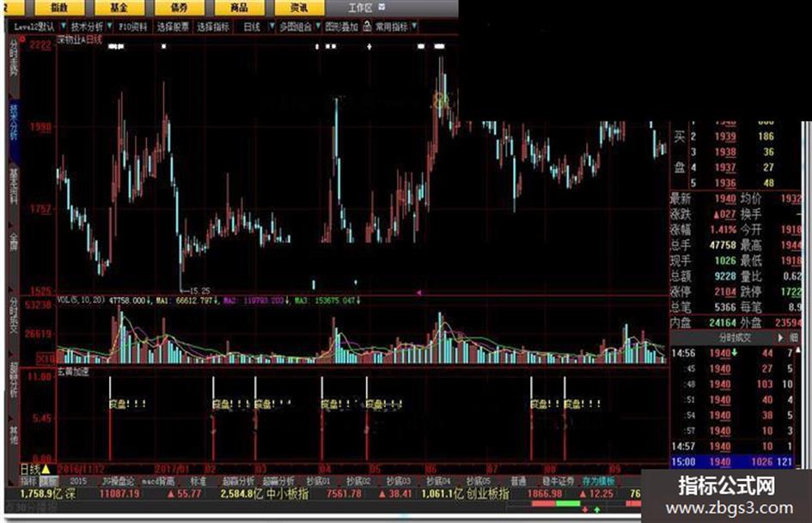
Task: Select the 15:00 highlighted trade row
Action: (x=733, y=462)
